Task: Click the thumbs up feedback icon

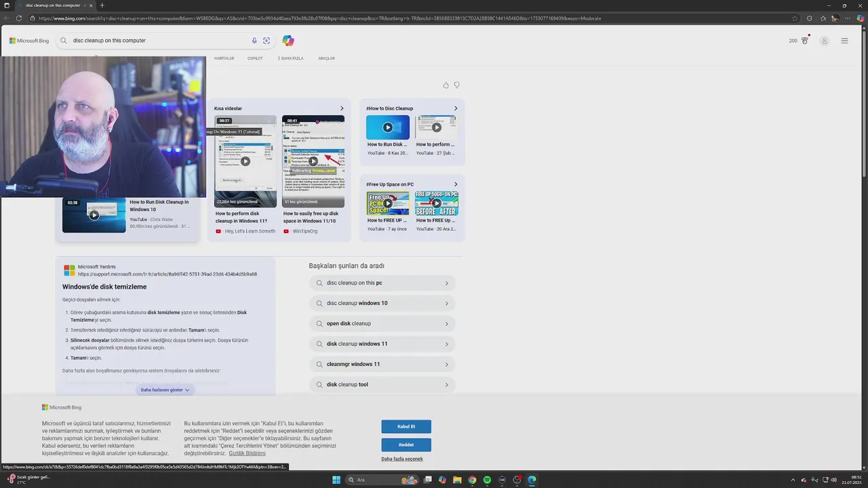Action: click(446, 85)
